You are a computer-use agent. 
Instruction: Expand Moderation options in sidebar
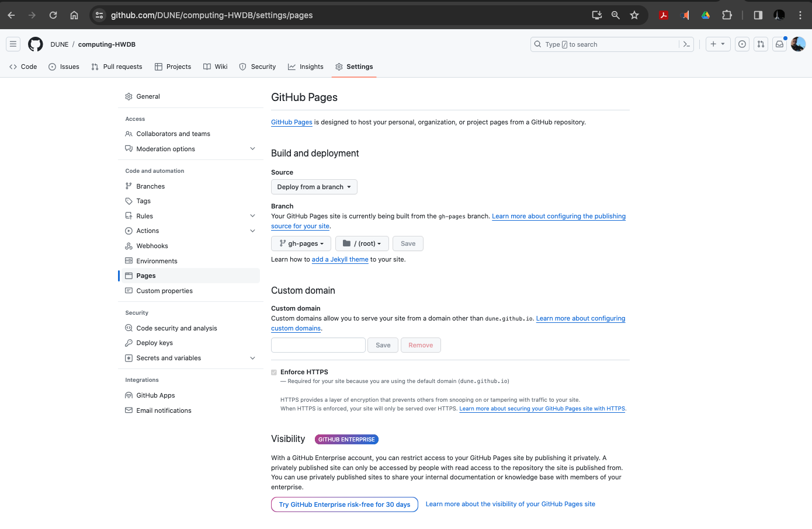252,149
